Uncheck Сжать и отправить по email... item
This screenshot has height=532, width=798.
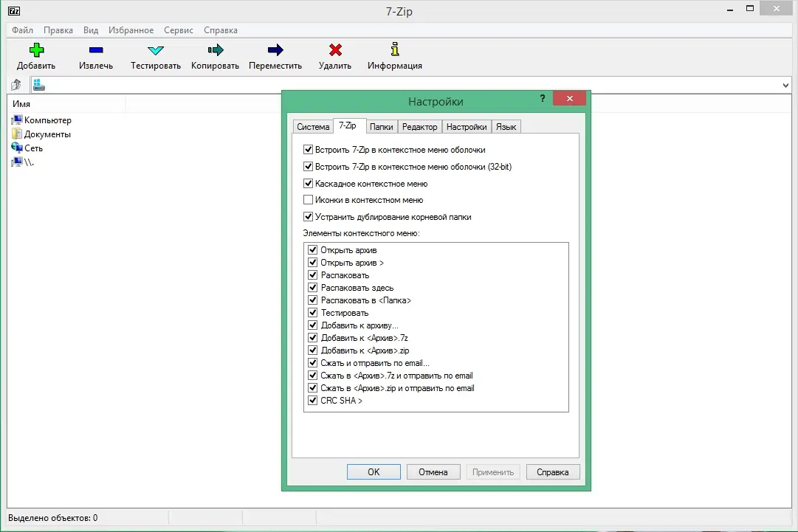(x=312, y=362)
